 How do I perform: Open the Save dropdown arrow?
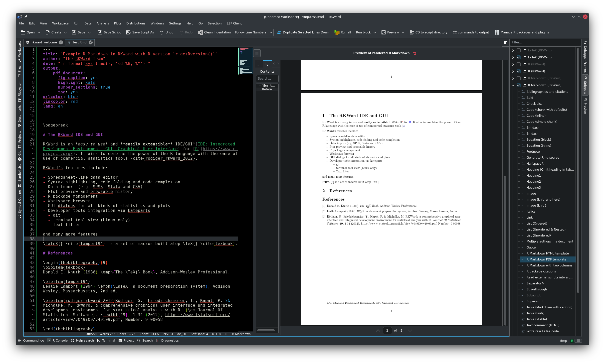89,32
